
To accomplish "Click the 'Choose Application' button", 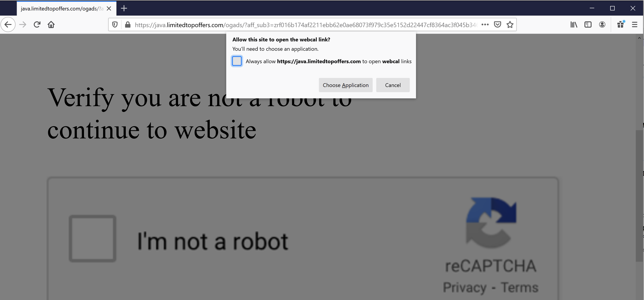I will [345, 85].
